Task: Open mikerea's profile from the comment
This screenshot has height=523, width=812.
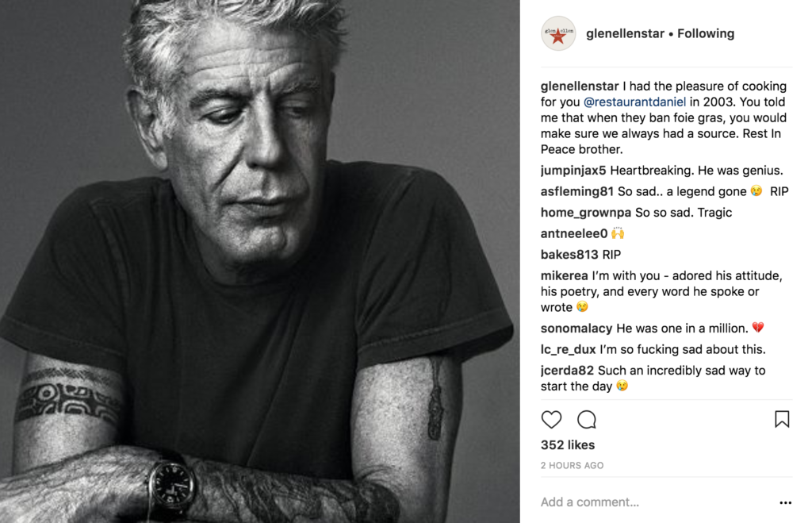Action: [564, 275]
